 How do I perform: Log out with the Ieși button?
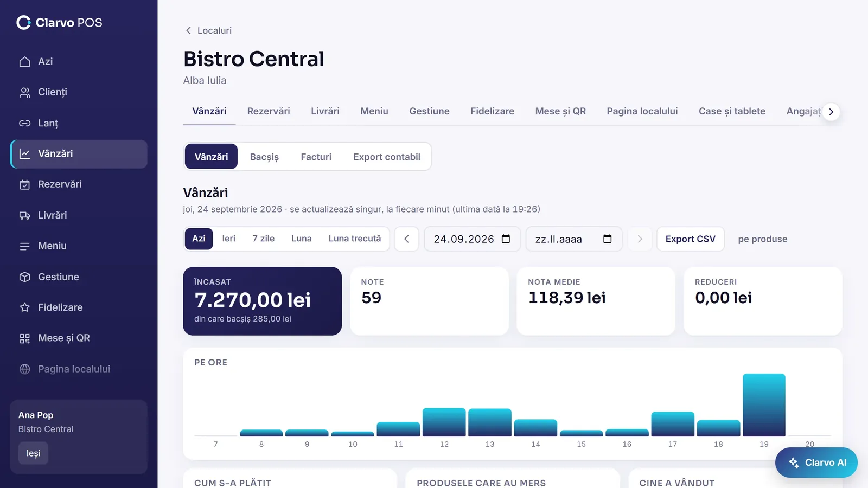[x=34, y=453]
